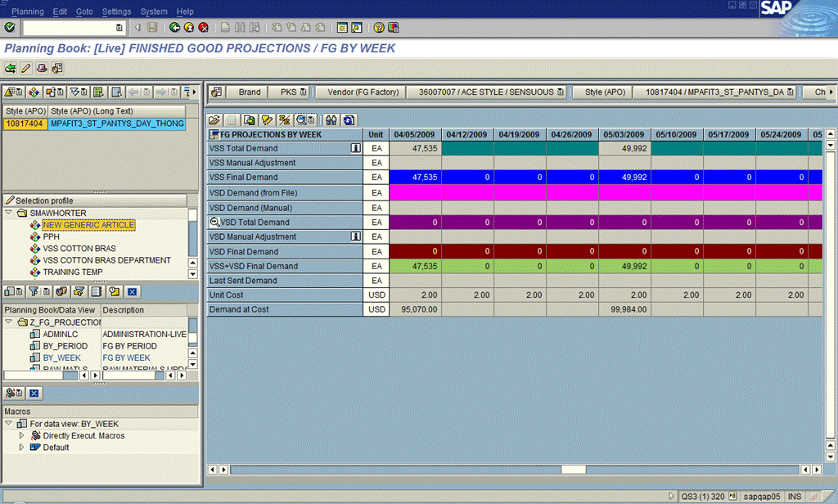Viewport: 838px width, 504px height.
Task: Click the selection window icon left of Brand
Action: tap(216, 92)
